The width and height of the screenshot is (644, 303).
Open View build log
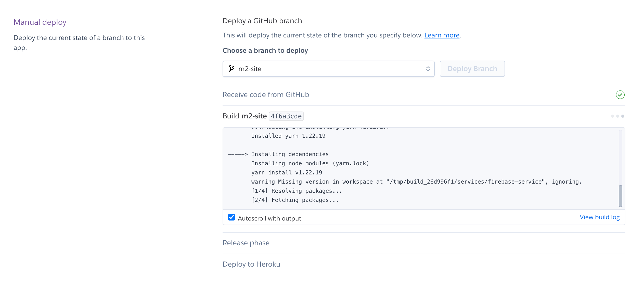click(599, 217)
